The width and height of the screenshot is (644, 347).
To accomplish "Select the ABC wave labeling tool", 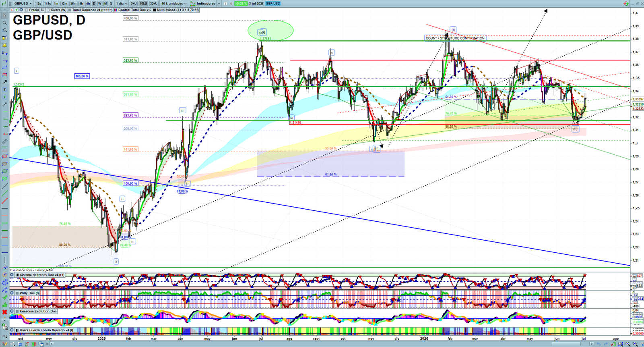I will coord(5,290).
